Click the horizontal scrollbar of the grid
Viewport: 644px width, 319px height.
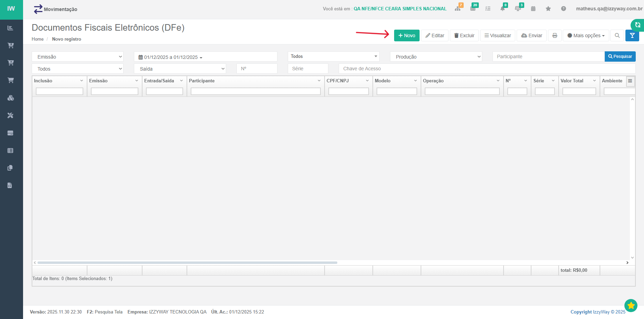187,263
